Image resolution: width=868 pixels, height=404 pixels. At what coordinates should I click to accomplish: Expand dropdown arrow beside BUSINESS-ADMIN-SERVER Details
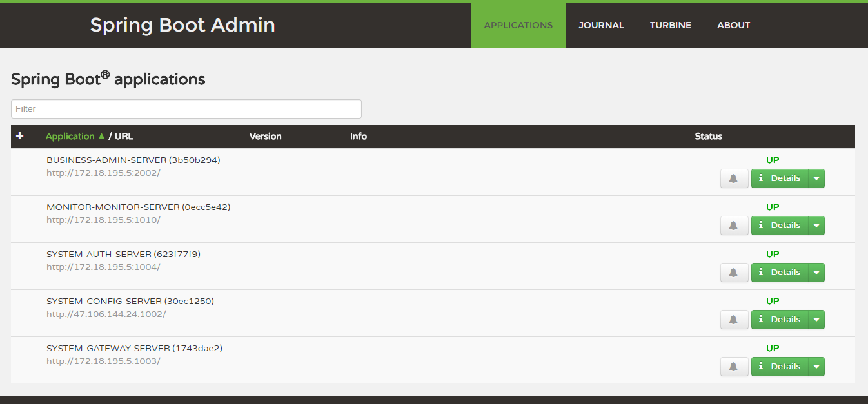816,178
